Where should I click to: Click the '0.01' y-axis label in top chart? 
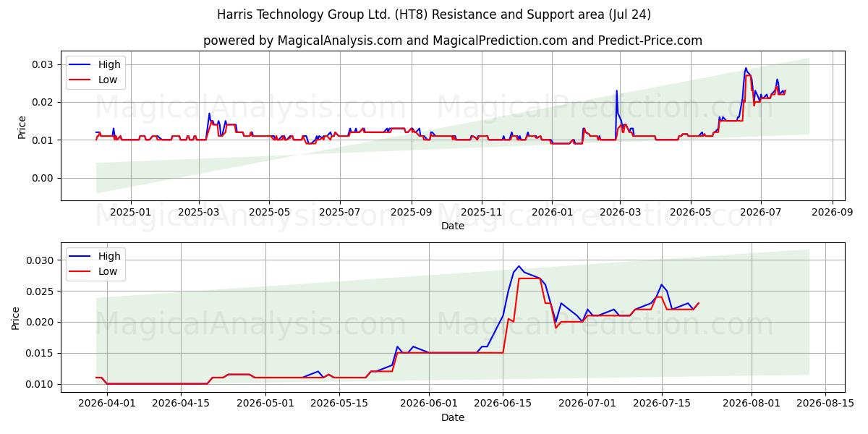click(43, 140)
